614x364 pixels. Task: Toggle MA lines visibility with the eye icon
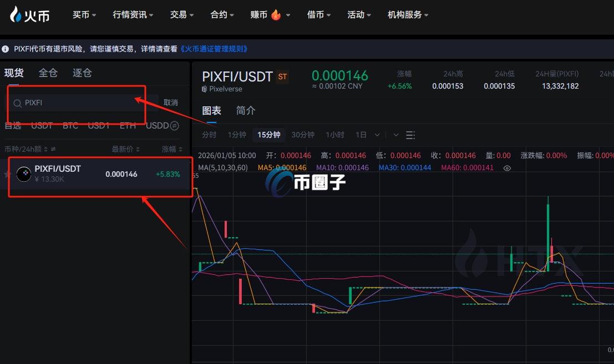[507, 168]
